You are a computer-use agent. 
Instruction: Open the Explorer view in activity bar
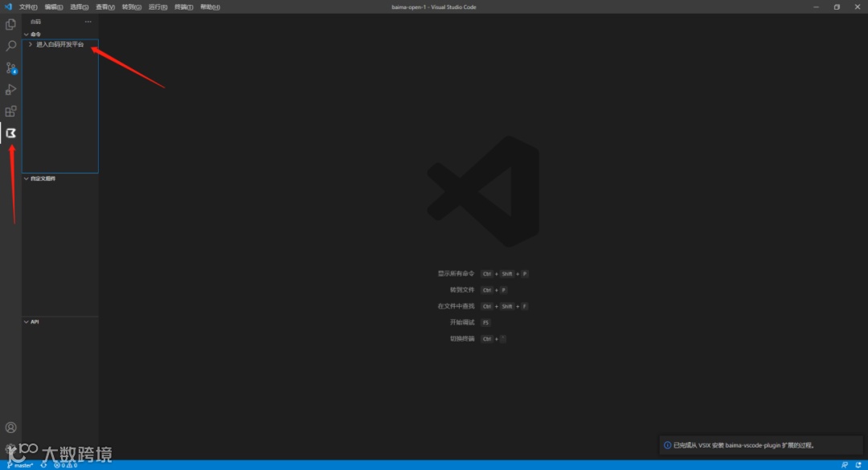coord(10,24)
